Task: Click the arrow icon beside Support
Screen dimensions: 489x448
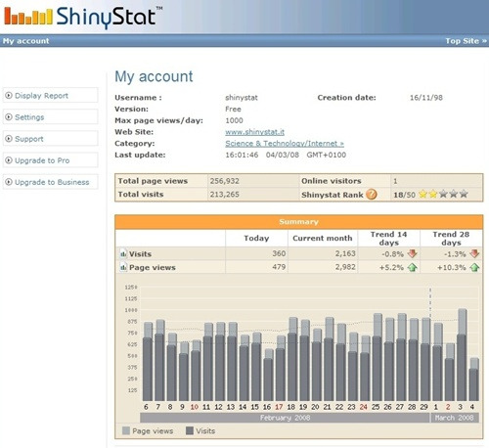Action: (x=9, y=139)
